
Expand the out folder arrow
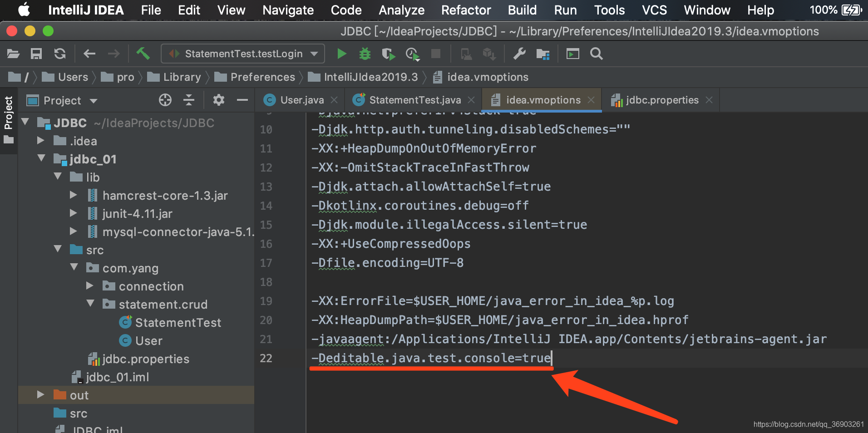[41, 394]
